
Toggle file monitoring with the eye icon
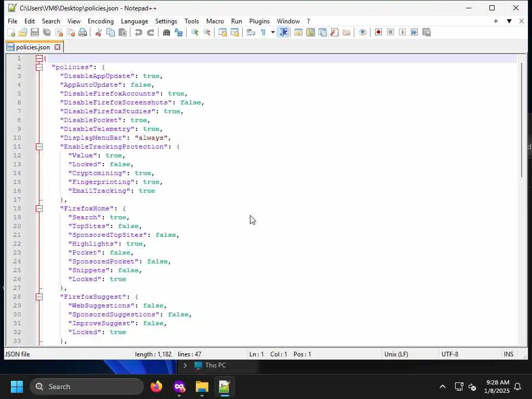(x=362, y=32)
